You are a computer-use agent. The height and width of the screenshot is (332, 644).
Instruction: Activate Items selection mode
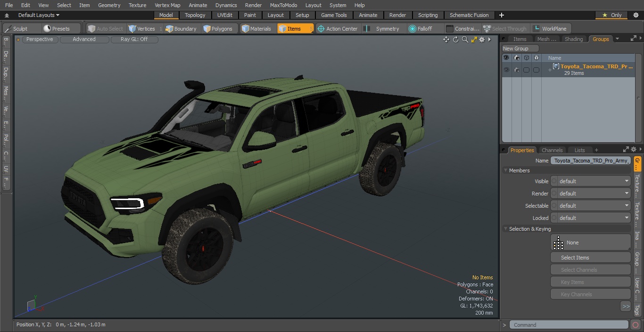tap(295, 29)
